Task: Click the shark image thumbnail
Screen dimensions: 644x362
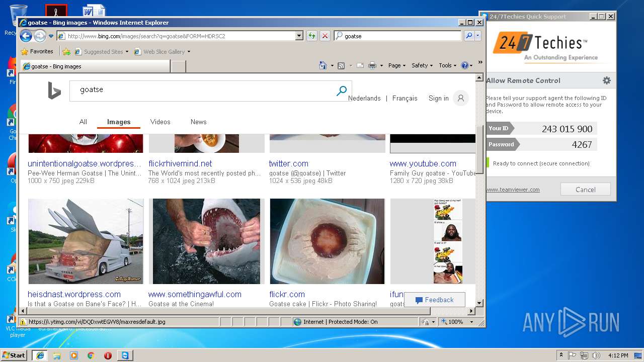Action: (x=207, y=241)
